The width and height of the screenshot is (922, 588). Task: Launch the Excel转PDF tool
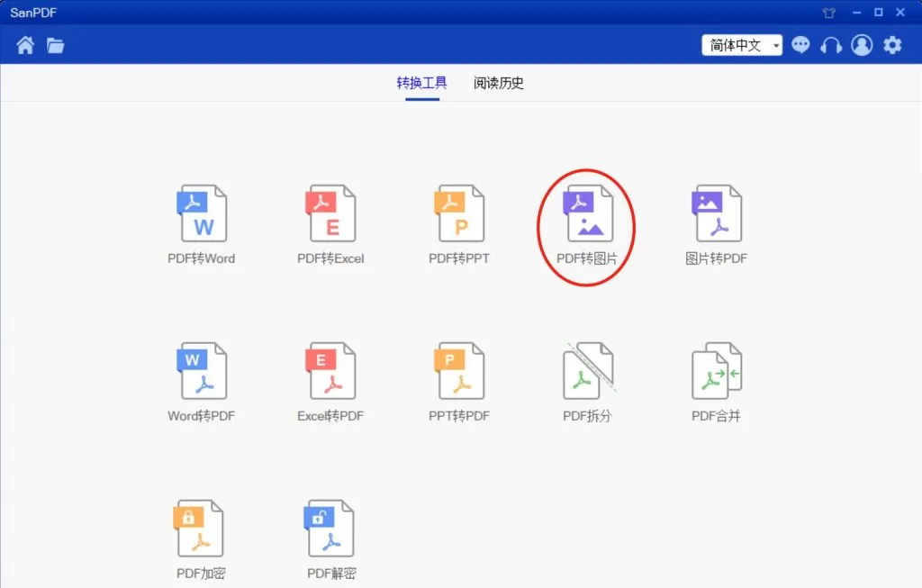pos(330,382)
